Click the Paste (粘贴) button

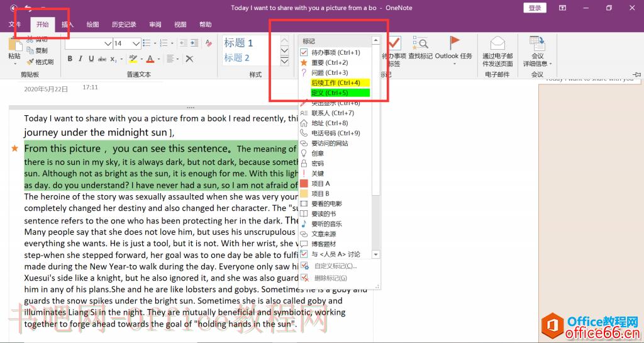coord(14,49)
